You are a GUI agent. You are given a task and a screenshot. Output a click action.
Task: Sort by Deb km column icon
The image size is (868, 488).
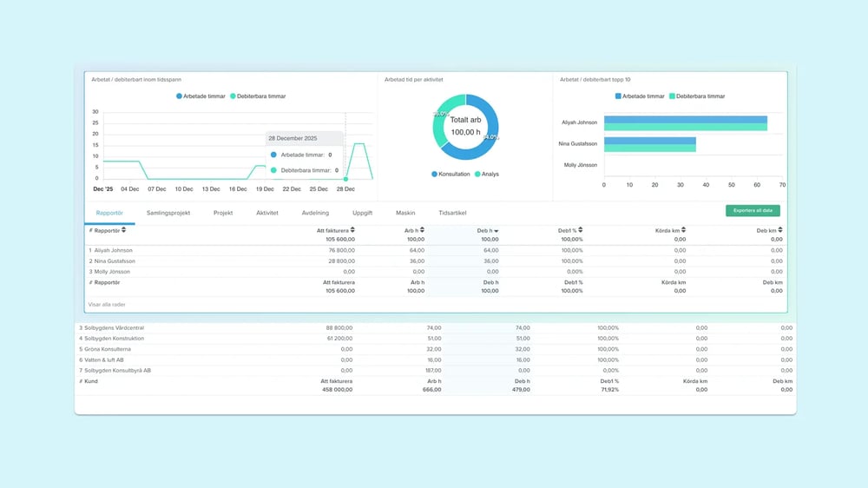pyautogui.click(x=779, y=230)
